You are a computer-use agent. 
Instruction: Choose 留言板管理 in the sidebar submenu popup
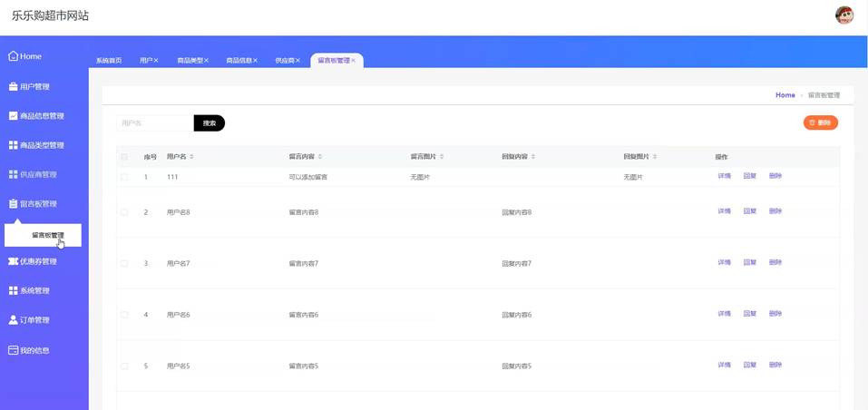click(44, 235)
